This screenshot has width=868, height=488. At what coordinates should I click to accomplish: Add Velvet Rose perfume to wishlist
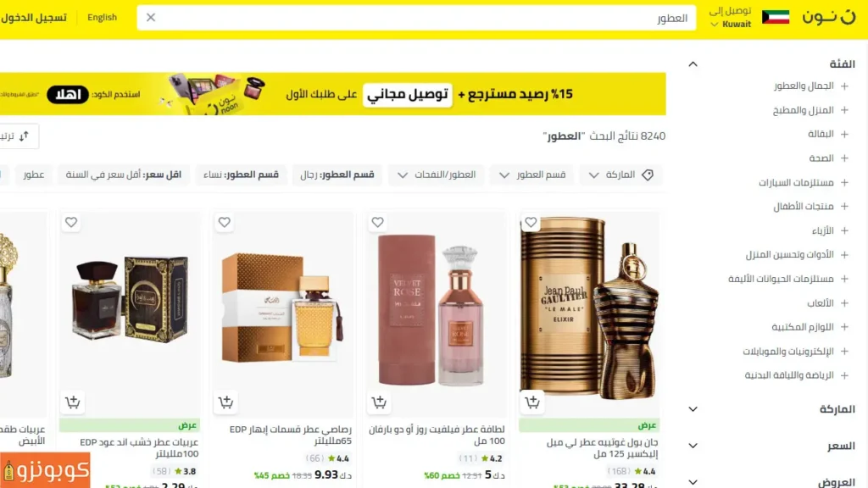point(377,223)
